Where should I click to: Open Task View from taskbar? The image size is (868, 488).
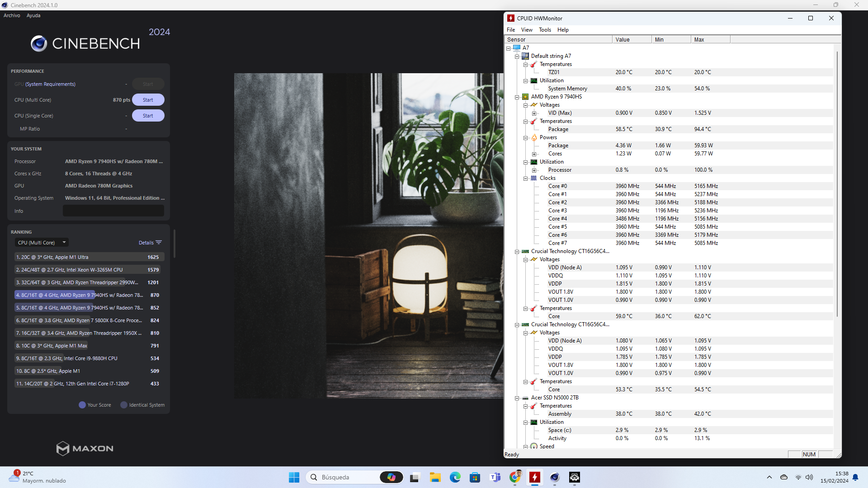[x=415, y=477]
